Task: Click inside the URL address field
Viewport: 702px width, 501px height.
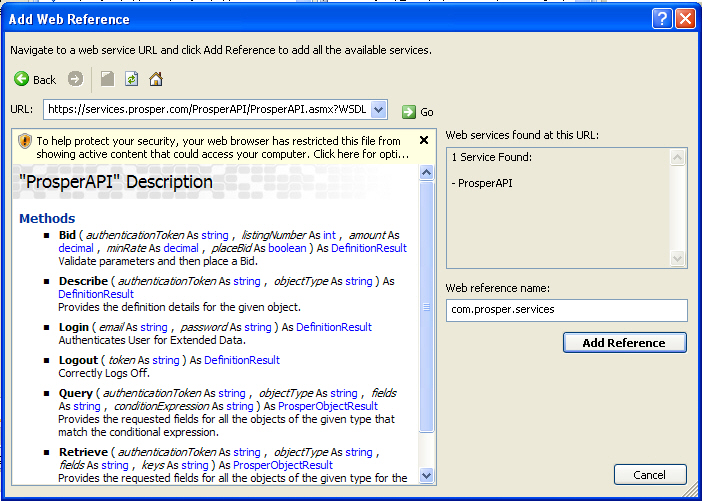Action: click(x=207, y=110)
